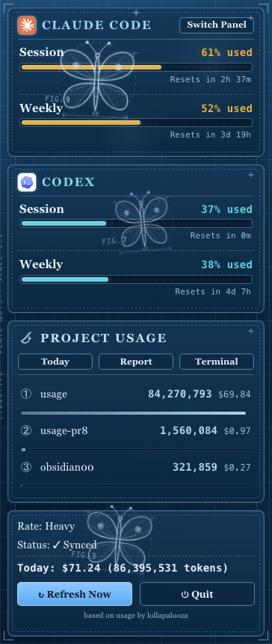Select the 'usage-pr8' project name
The height and width of the screenshot is (644, 272).
click(x=64, y=431)
